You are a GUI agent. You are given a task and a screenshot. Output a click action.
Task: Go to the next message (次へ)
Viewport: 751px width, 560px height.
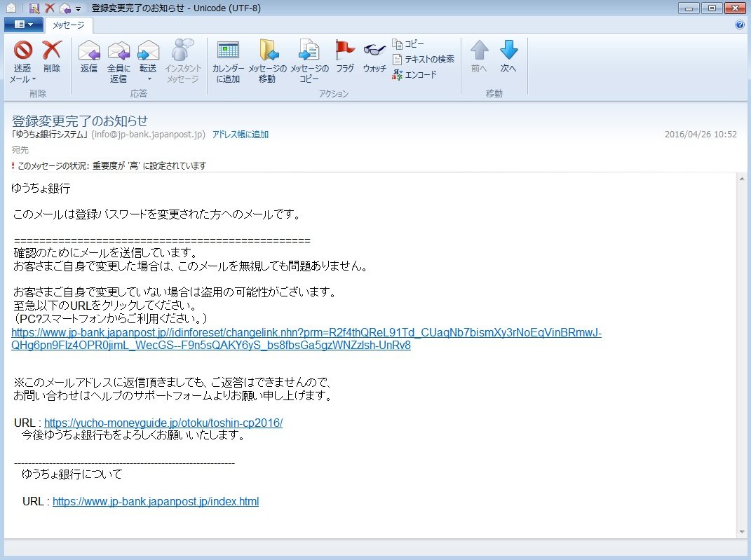point(508,57)
